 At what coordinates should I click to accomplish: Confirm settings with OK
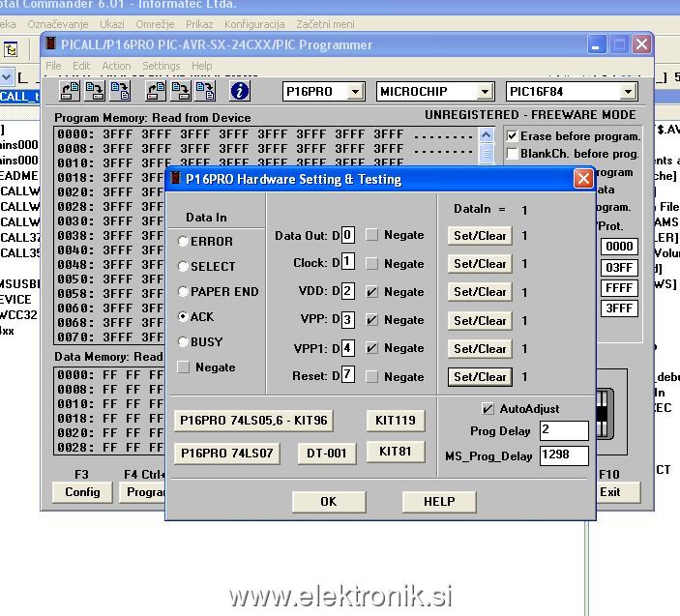tap(329, 502)
